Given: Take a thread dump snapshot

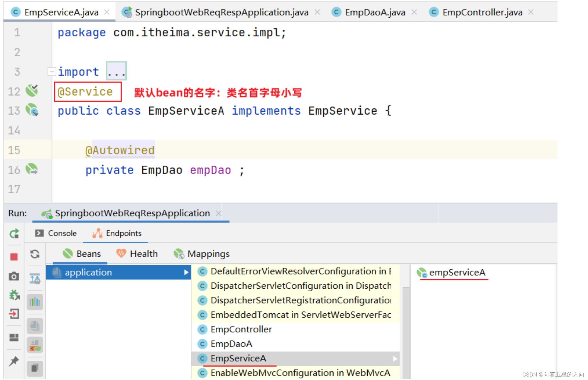Looking at the screenshot, I should pyautogui.click(x=14, y=276).
